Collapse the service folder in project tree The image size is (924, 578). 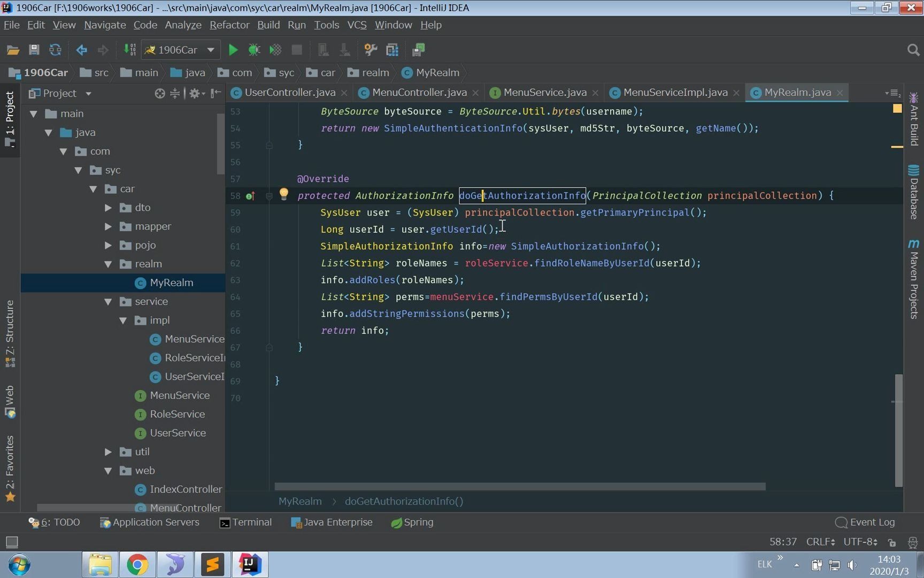[108, 302]
